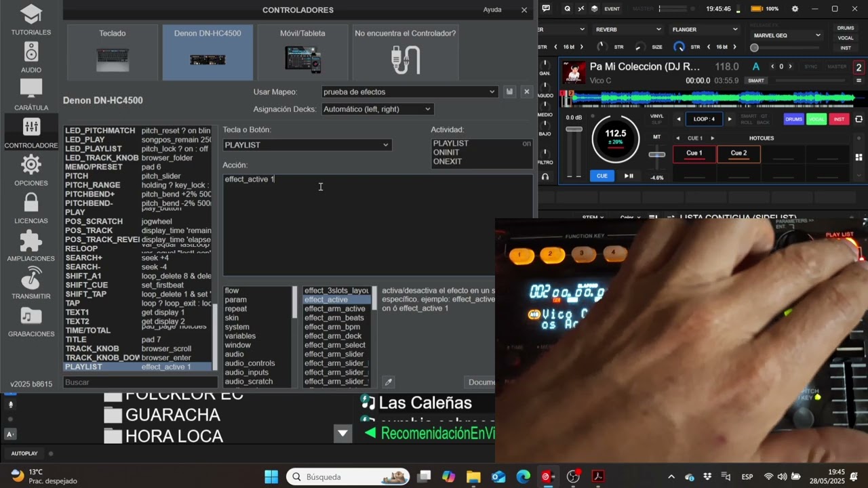Screen dimensions: 868x488
Task: Toggle the MASTER button next to SYNC
Action: tap(837, 66)
